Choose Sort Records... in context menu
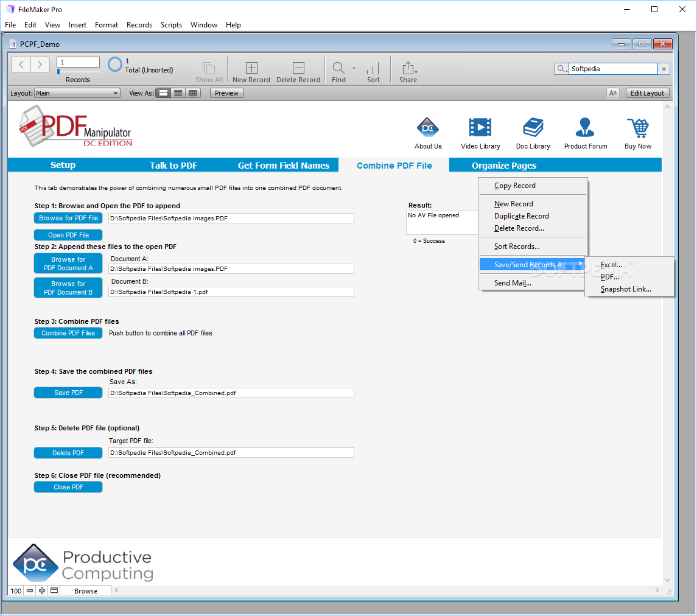The width and height of the screenshot is (697, 616). (x=533, y=247)
